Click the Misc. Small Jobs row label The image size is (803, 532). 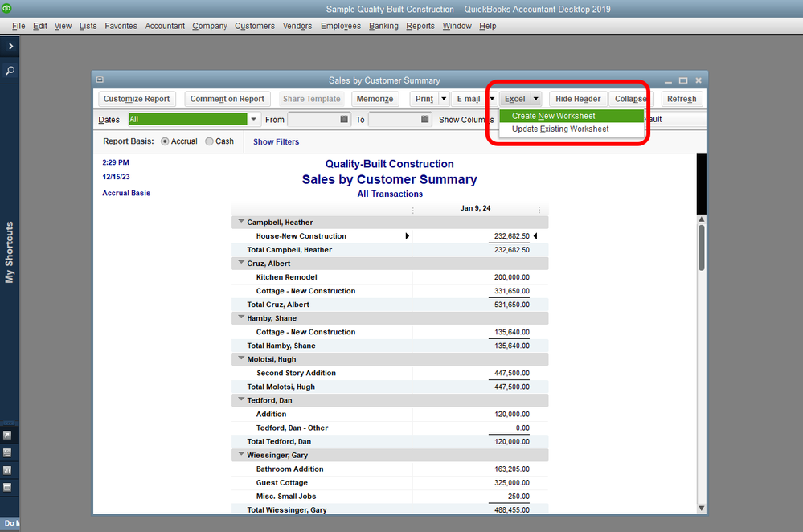pos(286,496)
